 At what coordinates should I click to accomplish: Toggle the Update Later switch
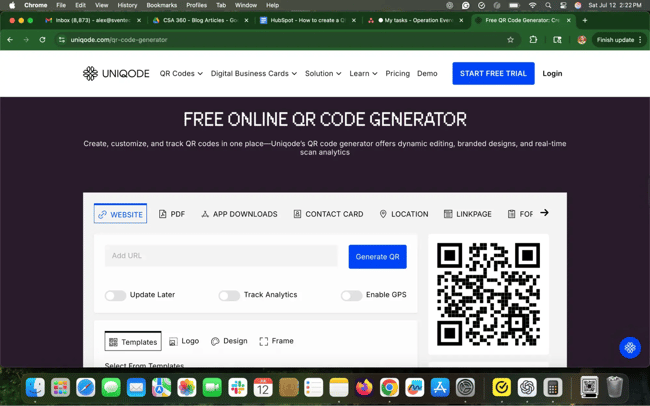[x=115, y=295]
